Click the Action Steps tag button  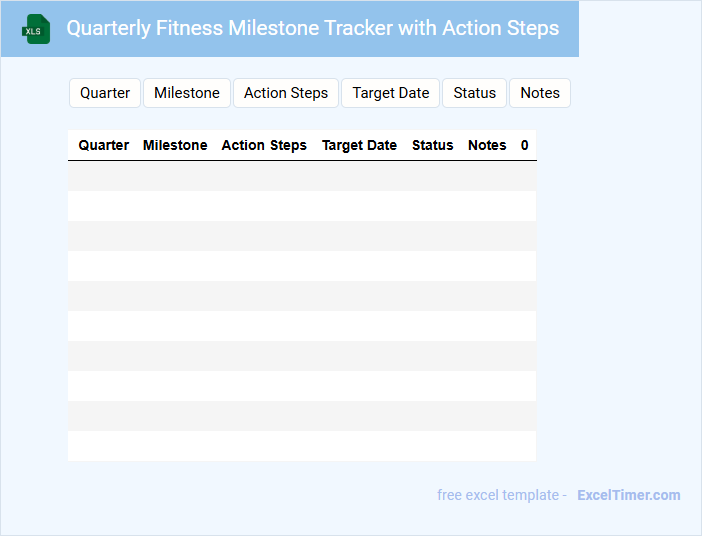[x=286, y=93]
